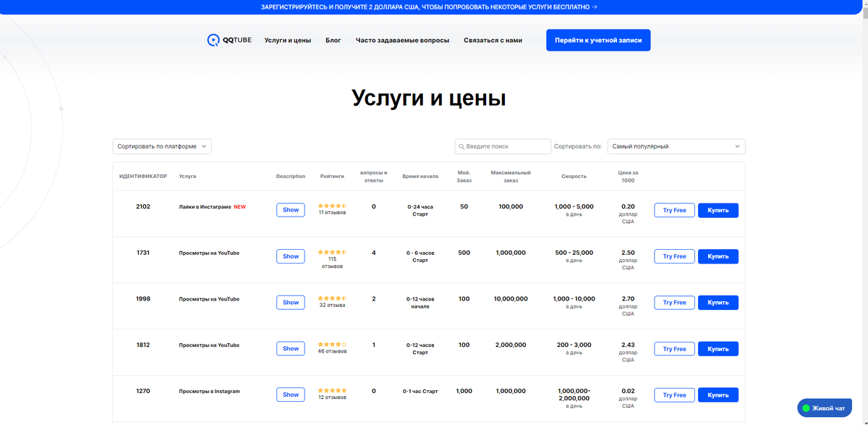Try Free for service 1270
This screenshot has width=868, height=425.
pyautogui.click(x=674, y=395)
